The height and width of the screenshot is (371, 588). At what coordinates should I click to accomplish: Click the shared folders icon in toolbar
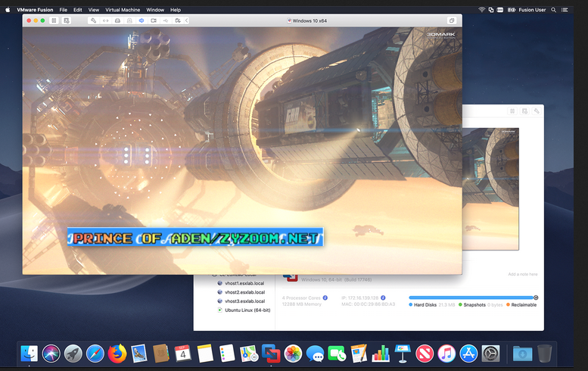click(x=178, y=20)
